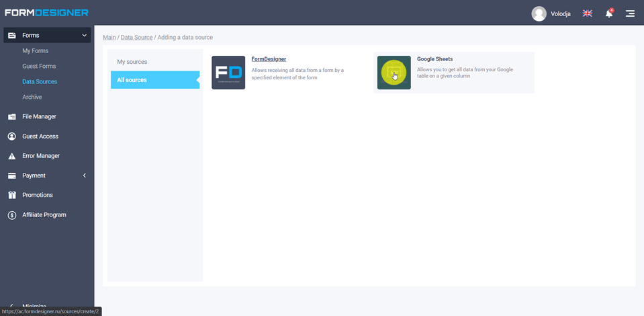Click the Error Manager warning icon
Image resolution: width=644 pixels, height=316 pixels.
[x=11, y=156]
